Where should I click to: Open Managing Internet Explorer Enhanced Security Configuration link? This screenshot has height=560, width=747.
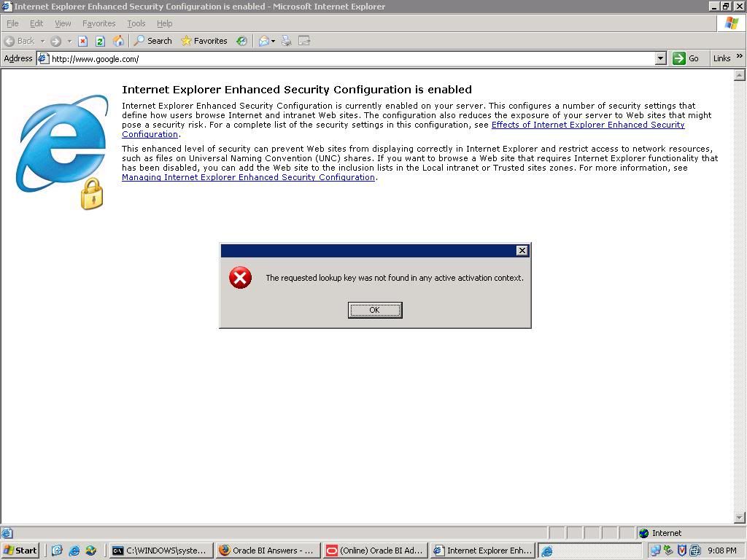point(248,177)
